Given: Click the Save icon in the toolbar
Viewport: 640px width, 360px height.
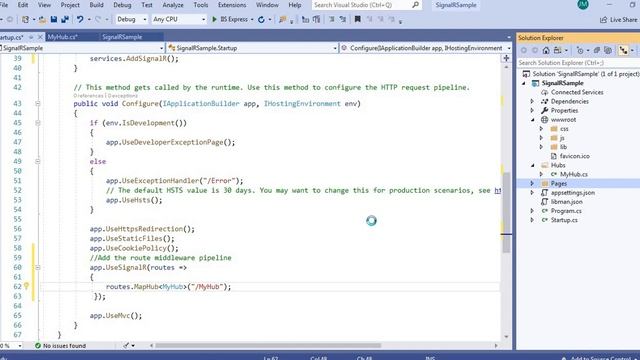Looking at the screenshot, I should click(54, 19).
